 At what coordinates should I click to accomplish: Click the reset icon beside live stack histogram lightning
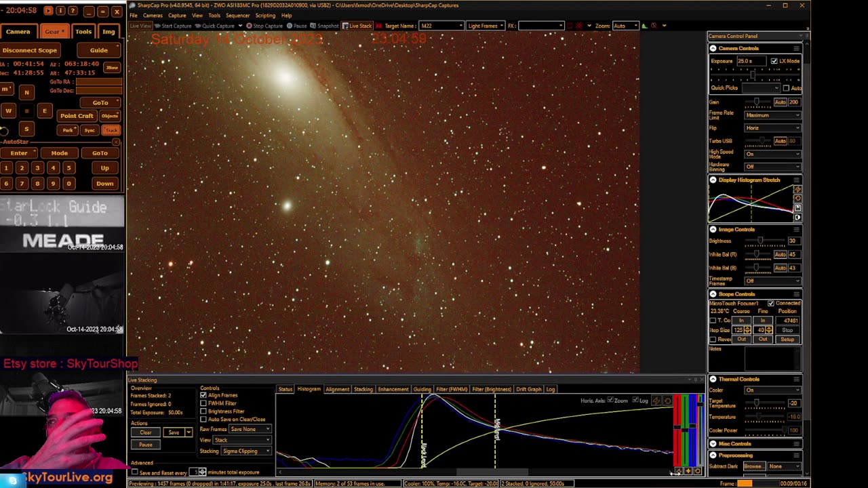(667, 401)
